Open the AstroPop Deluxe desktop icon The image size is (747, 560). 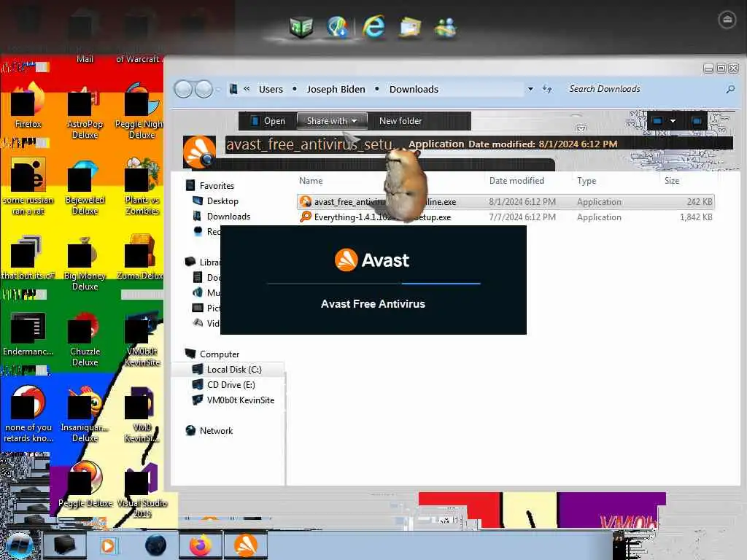(x=85, y=111)
